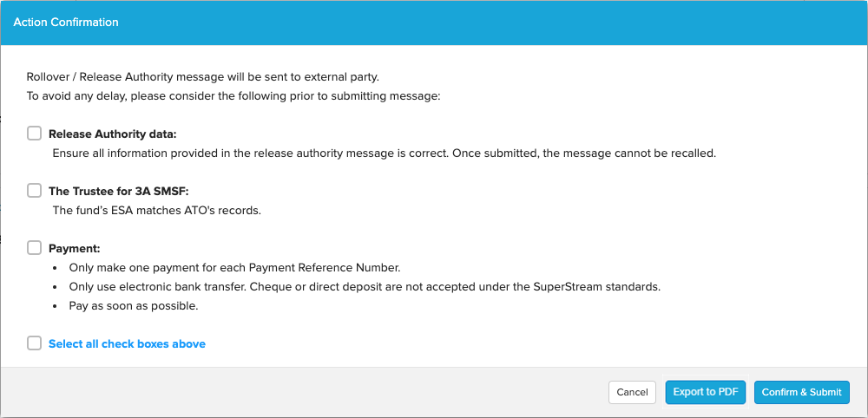Toggle the Select all check boxes checkbox
This screenshot has width=868, height=418.
[x=35, y=343]
